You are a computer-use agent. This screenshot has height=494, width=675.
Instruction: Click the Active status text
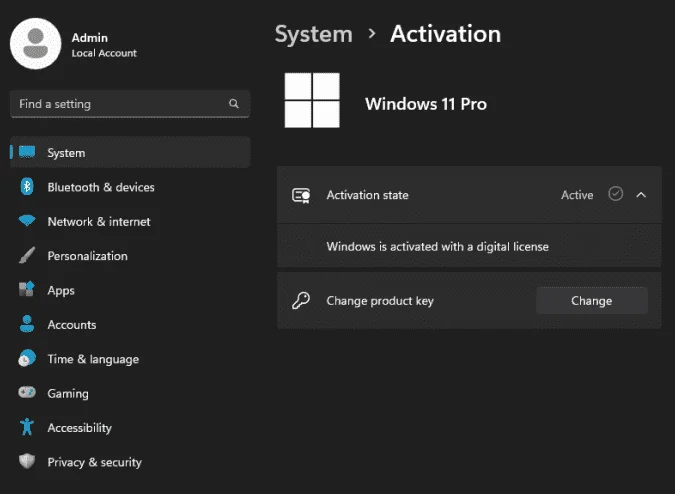coord(577,195)
